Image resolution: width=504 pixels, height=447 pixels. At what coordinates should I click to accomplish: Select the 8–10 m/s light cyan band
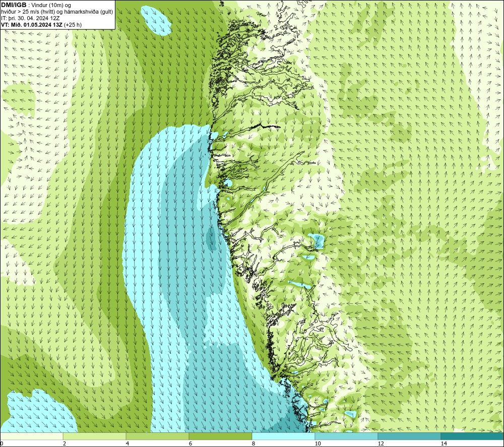[x=283, y=436]
